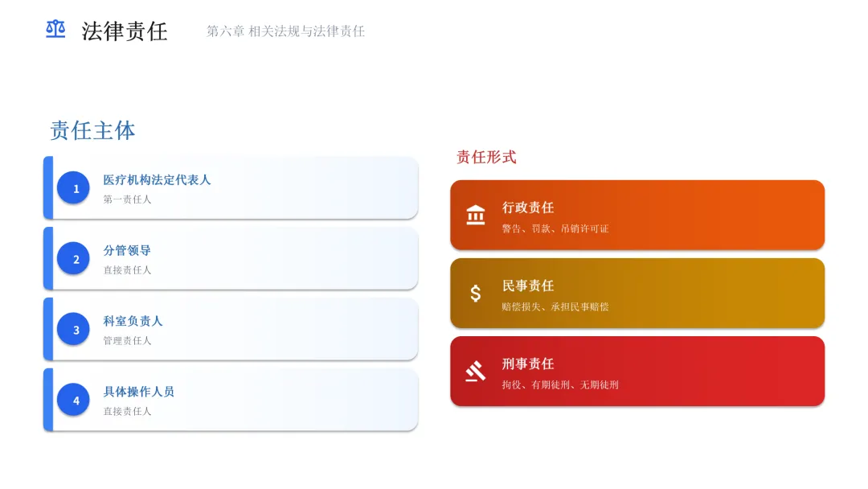The height and width of the screenshot is (489, 868).
Task: Click the 医疗机构法定代表人 heading
Action: (157, 180)
